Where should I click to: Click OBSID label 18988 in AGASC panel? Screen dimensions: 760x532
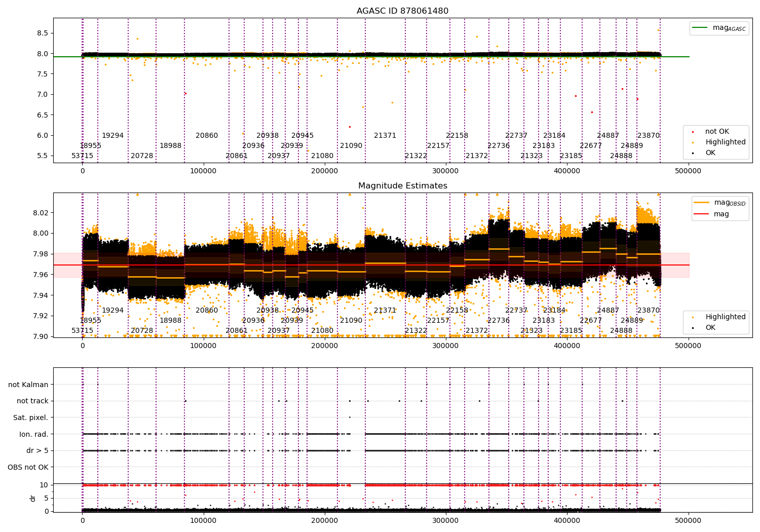coord(170,146)
